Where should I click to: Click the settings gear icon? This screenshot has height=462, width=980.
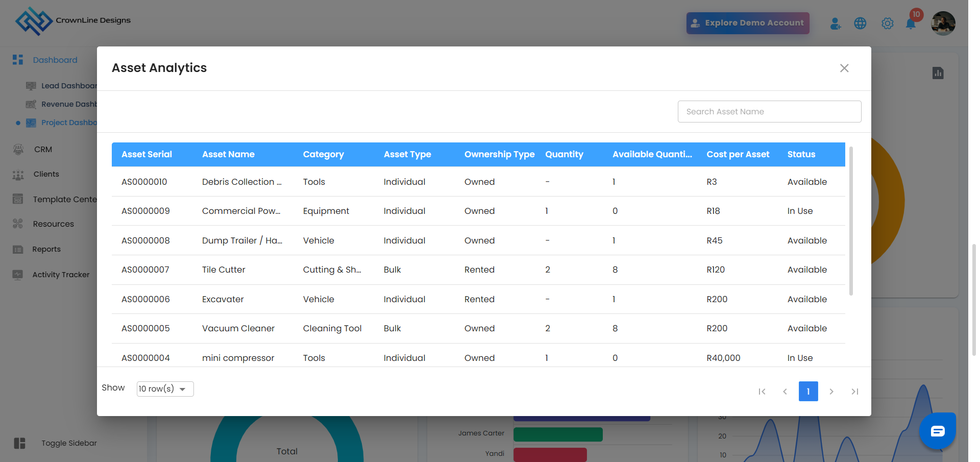pos(888,23)
